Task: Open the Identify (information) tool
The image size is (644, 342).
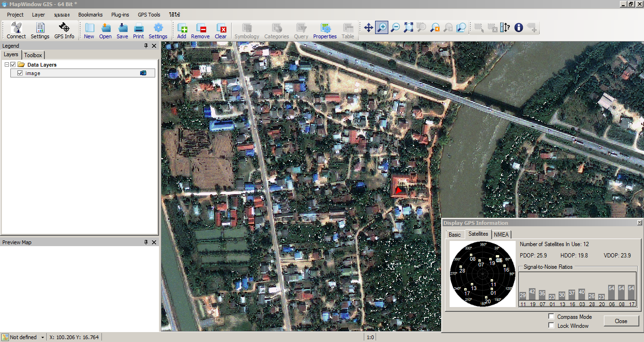Action: click(518, 27)
